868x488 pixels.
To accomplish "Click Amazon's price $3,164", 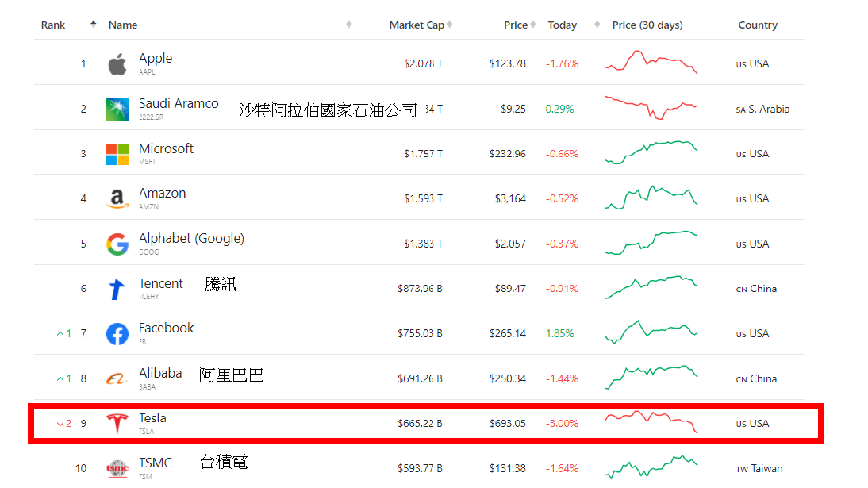I will tap(510, 199).
